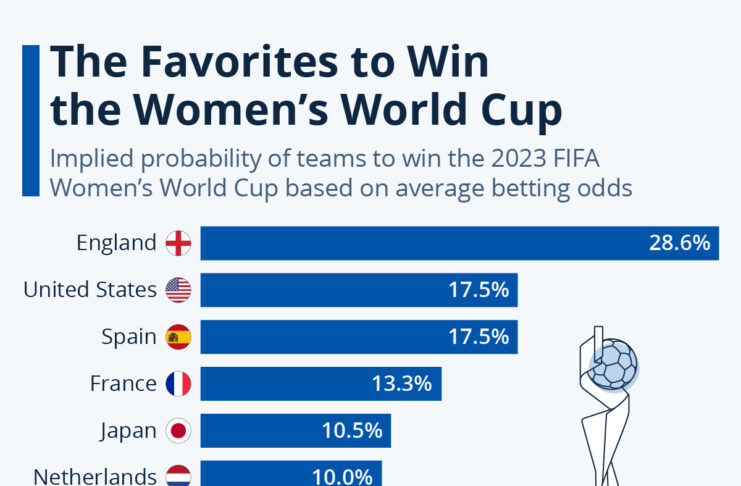Click the Japan flag icon
The image size is (741, 486).
tap(178, 430)
